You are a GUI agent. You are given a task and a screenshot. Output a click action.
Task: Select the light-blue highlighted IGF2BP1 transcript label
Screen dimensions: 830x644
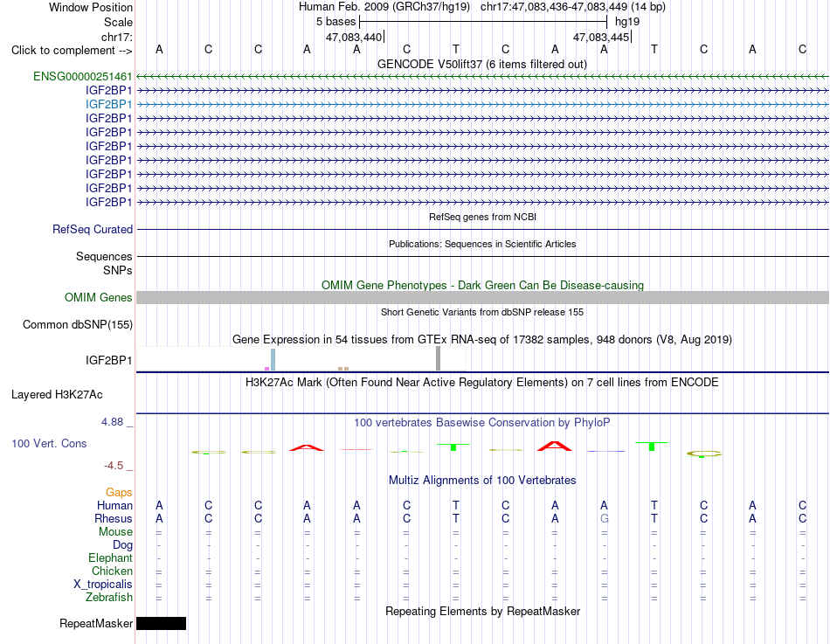click(x=109, y=104)
